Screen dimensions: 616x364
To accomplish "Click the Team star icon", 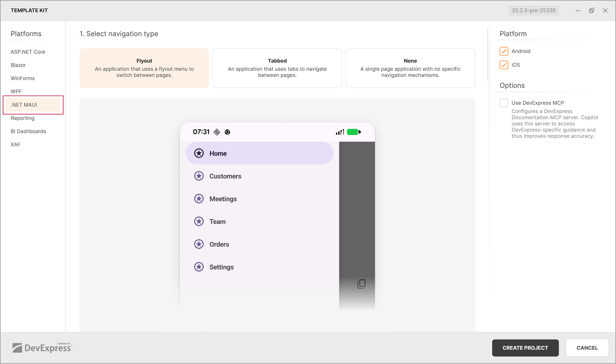I will (x=199, y=221).
